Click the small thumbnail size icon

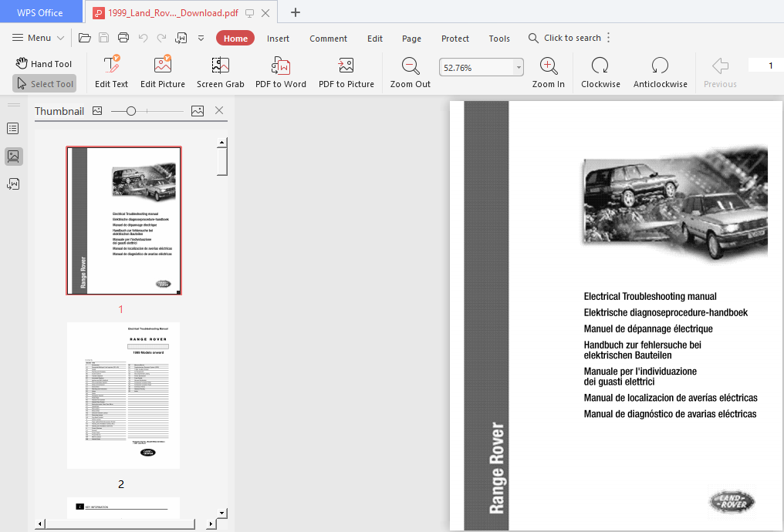(x=97, y=111)
